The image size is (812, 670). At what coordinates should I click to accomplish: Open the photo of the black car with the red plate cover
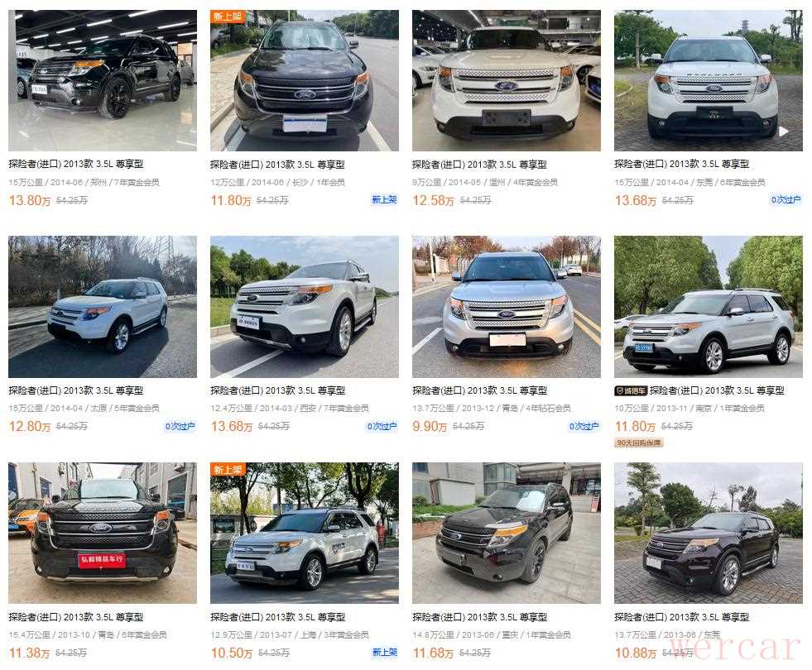pos(103,533)
